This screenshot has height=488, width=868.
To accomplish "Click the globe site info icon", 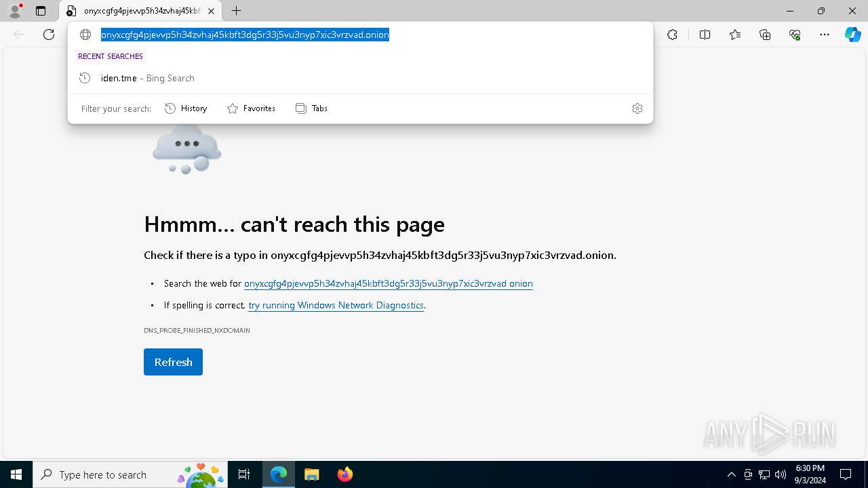I will point(85,35).
